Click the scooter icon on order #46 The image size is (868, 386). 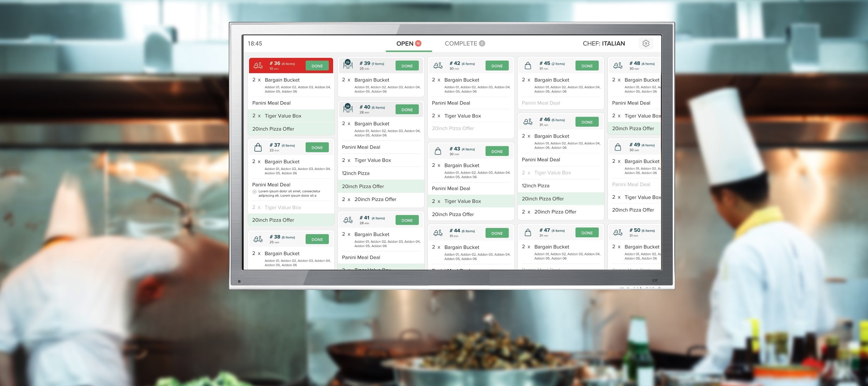click(527, 121)
